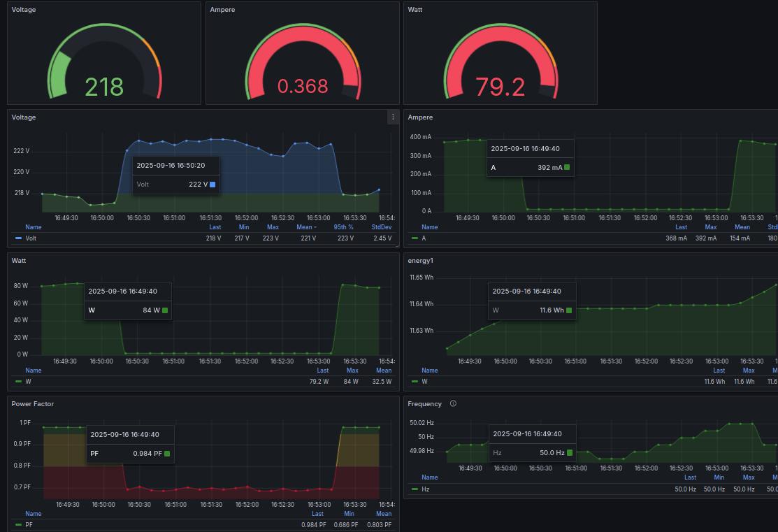The width and height of the screenshot is (778, 532).
Task: Toggle the W series in the Watt legend
Action: coord(29,382)
